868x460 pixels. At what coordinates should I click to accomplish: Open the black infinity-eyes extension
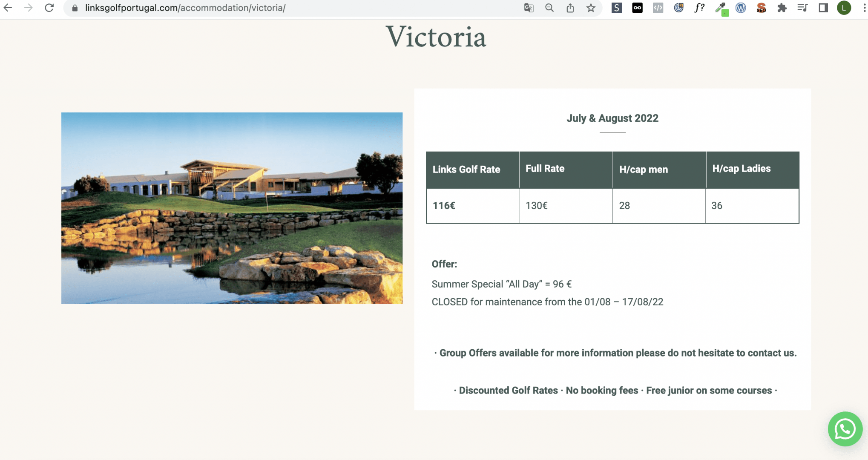coord(637,8)
